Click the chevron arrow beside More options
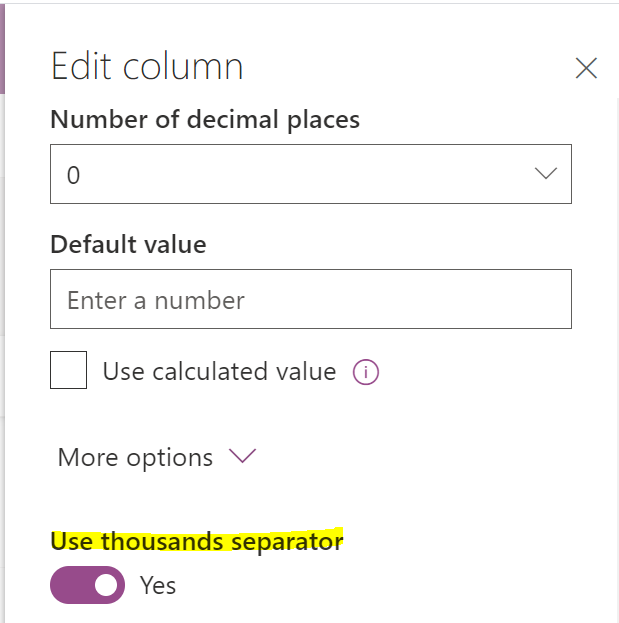Viewport: 619px width, 623px height. (242, 457)
